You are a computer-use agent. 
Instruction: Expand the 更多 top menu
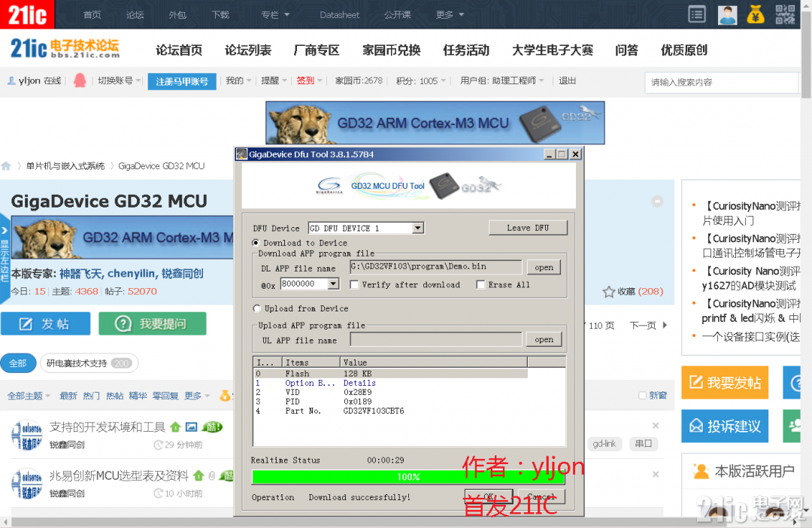[x=450, y=14]
